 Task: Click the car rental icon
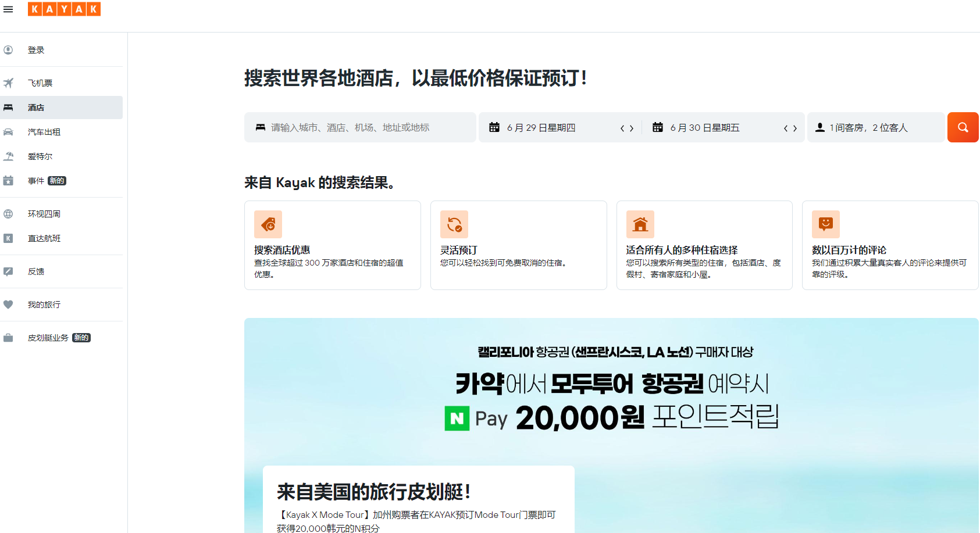tap(8, 132)
